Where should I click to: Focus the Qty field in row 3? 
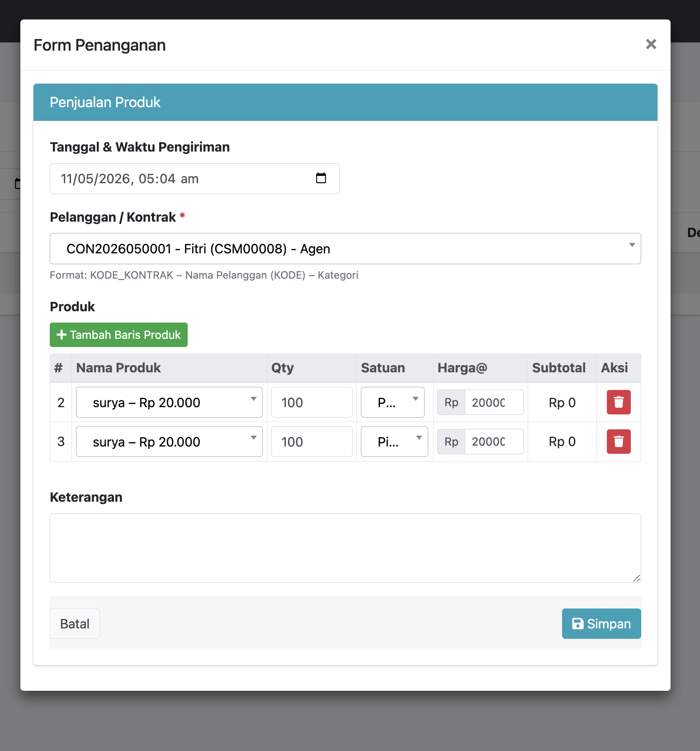312,442
